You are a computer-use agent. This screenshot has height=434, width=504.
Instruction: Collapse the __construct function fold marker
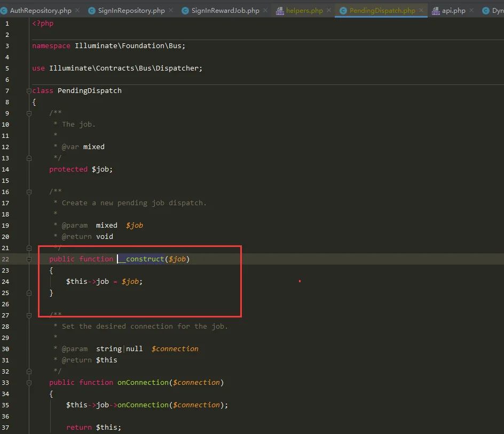click(29, 259)
